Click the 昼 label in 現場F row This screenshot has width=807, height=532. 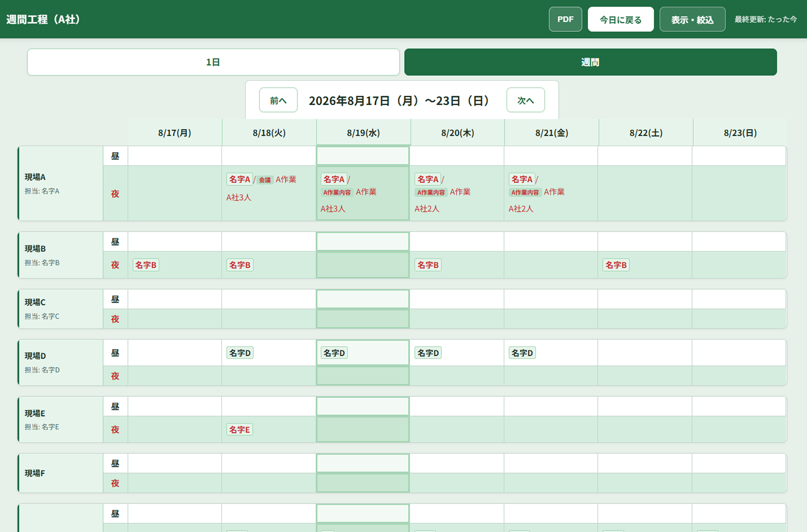pyautogui.click(x=115, y=463)
